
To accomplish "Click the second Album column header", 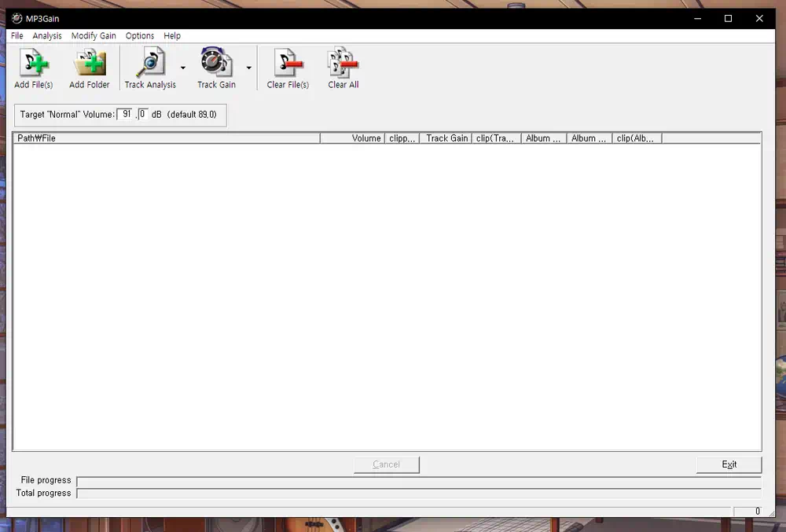I will pyautogui.click(x=589, y=138).
